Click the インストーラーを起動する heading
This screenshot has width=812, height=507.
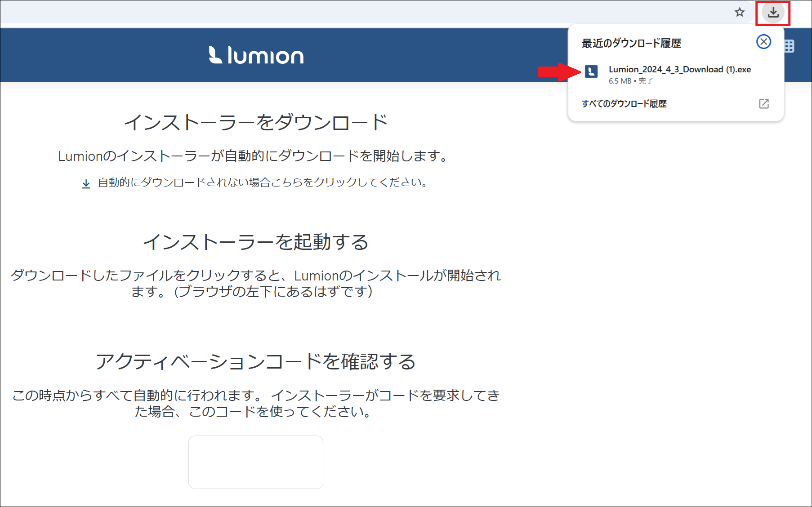coord(255,242)
